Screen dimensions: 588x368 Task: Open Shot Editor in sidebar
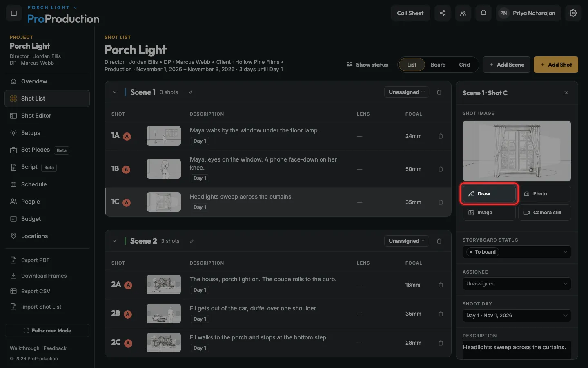[47, 116]
